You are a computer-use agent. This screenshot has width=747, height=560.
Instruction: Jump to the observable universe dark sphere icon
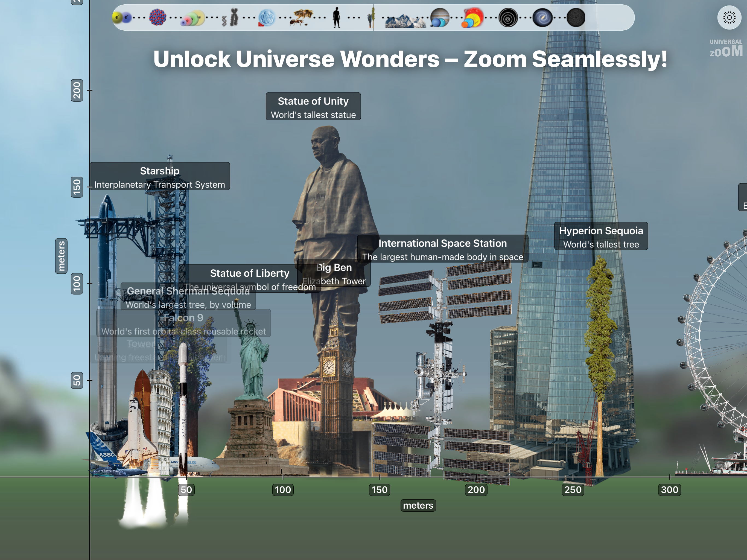(x=576, y=18)
